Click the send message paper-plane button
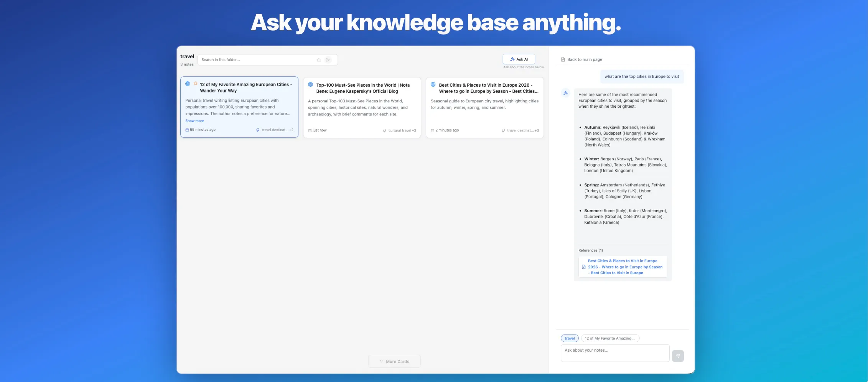This screenshot has height=382, width=868. click(678, 356)
